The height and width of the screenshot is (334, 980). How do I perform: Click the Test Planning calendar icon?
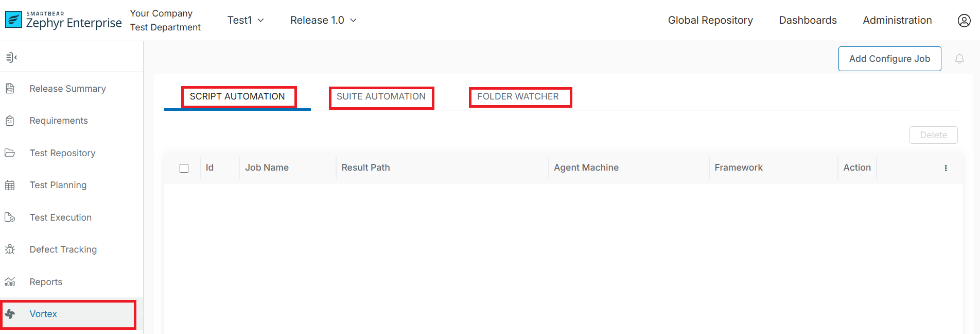(10, 185)
